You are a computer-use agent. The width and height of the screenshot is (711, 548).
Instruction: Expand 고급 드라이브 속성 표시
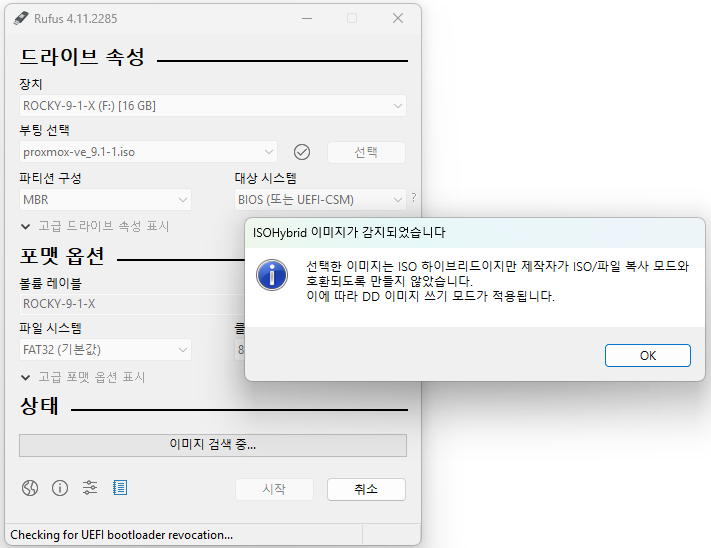(x=95, y=226)
